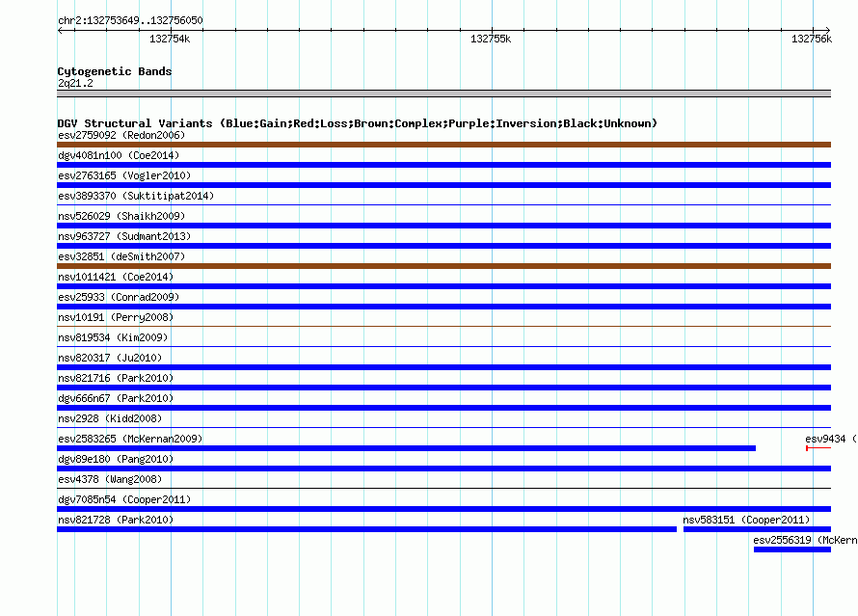Open esv2763165 (Vogler2010) variant label
The height and width of the screenshot is (616, 858).
tap(124, 175)
